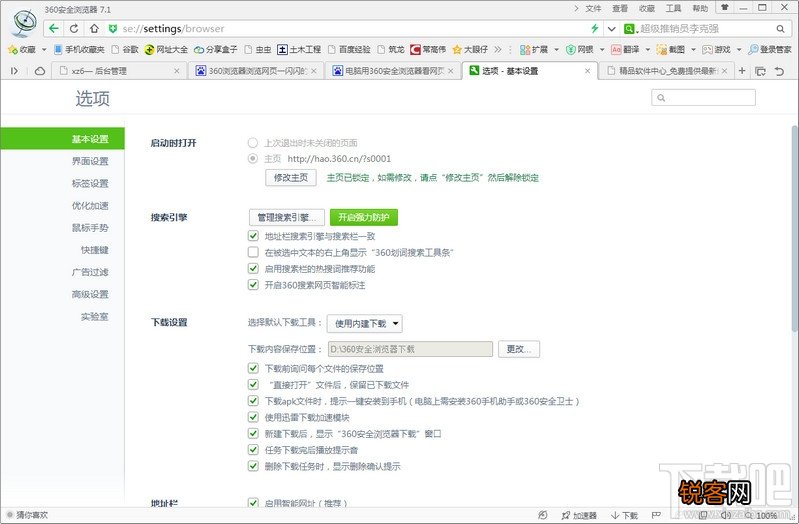Expand the 游戏 dropdown arrow
The image size is (799, 524).
739,49
